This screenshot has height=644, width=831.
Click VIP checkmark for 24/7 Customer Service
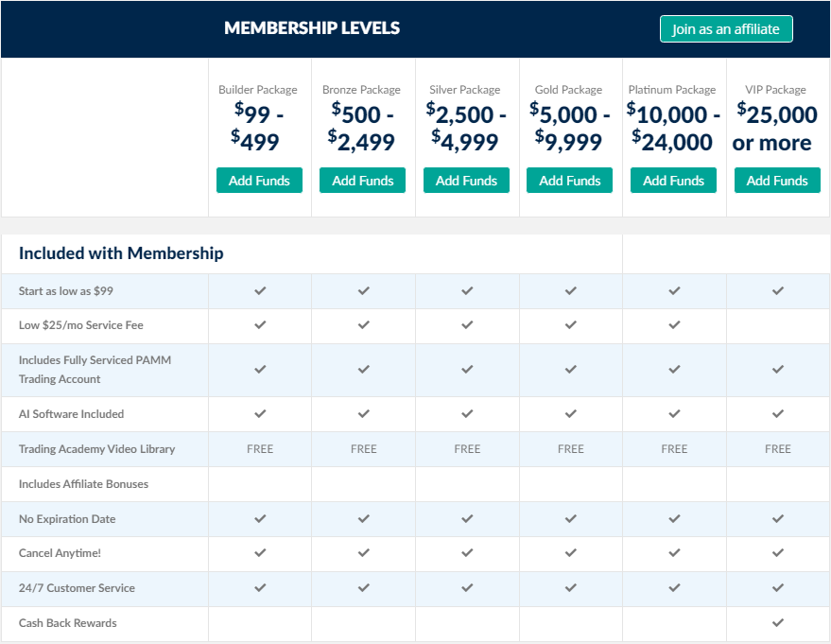click(x=778, y=587)
